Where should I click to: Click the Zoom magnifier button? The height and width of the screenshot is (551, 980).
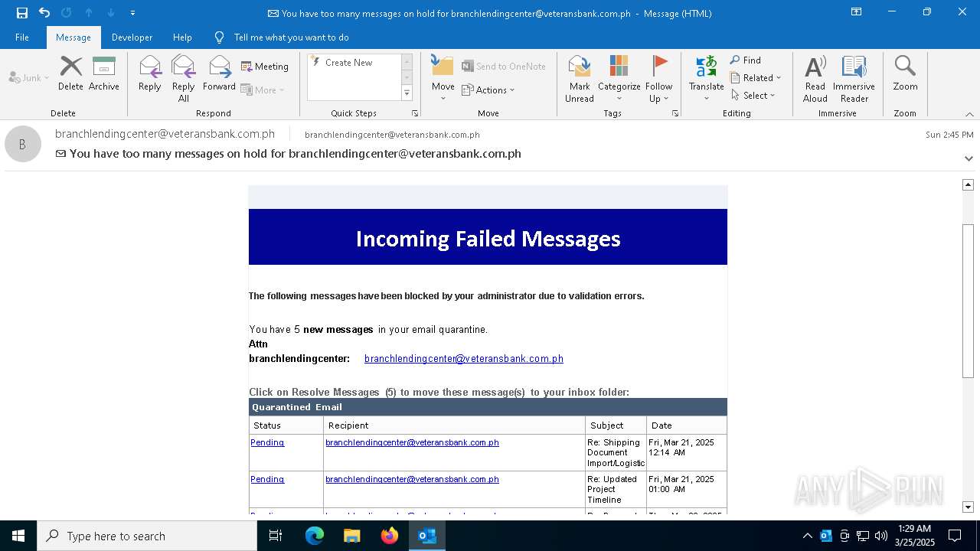906,73
